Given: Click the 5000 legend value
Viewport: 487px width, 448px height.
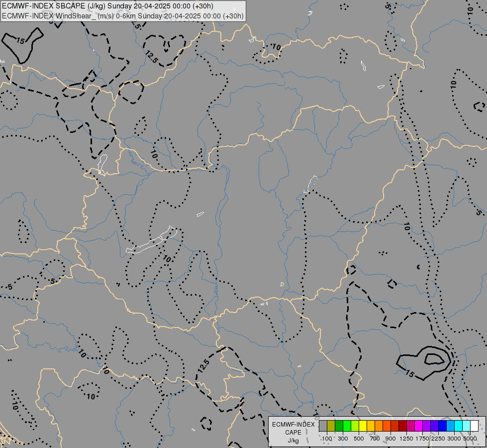Looking at the screenshot, I should 470,439.
